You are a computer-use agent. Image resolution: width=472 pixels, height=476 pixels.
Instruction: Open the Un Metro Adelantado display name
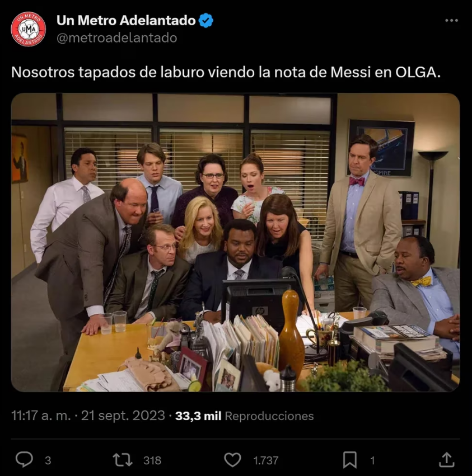pyautogui.click(x=126, y=20)
